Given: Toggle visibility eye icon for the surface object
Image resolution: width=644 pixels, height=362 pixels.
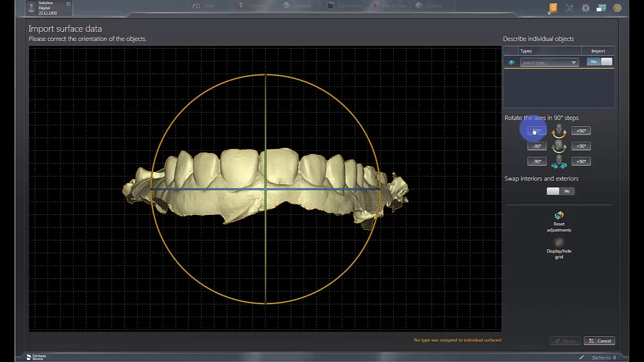Looking at the screenshot, I should click(x=511, y=62).
